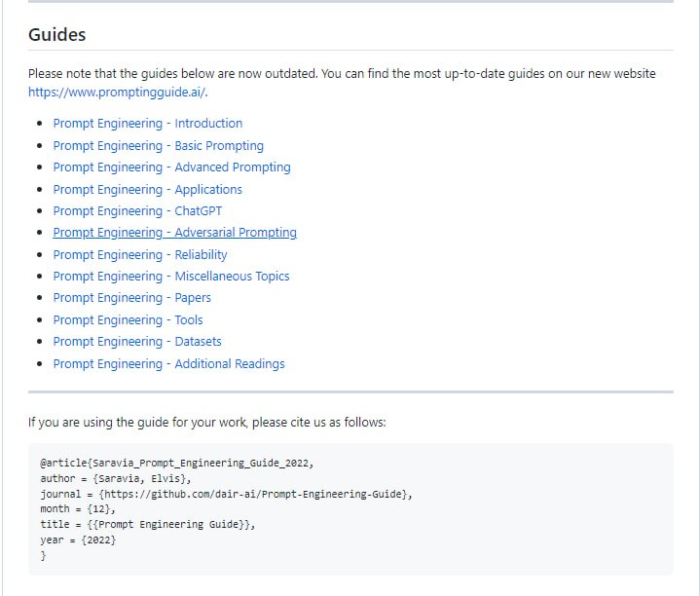Click the @article line in citation block
The image size is (700, 596).
coord(176,464)
